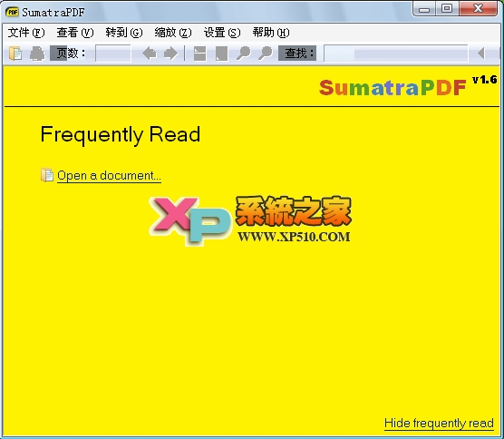Click the Open a document link
The height and width of the screenshot is (439, 504).
(109, 176)
